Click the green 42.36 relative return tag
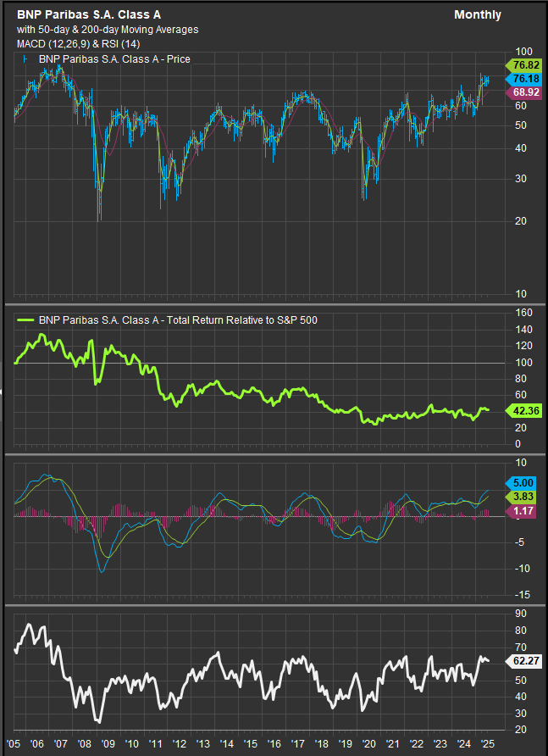This screenshot has height=756, width=548. click(523, 411)
